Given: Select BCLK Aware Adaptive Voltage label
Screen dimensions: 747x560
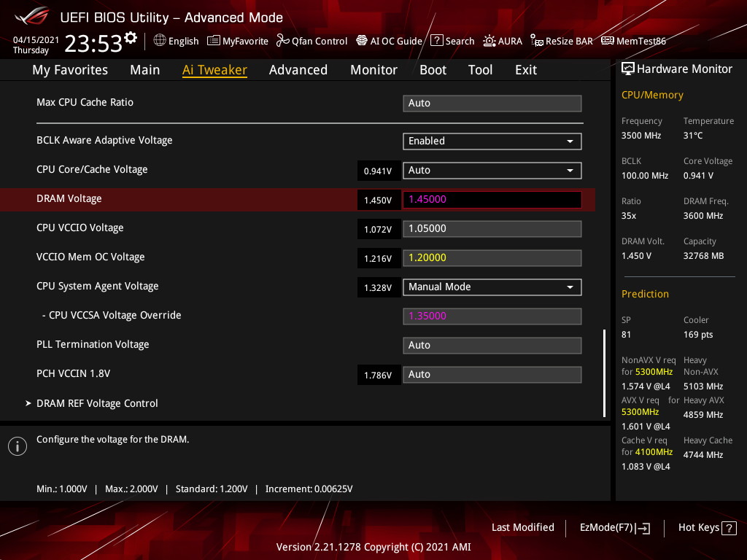Looking at the screenshot, I should [x=104, y=141].
